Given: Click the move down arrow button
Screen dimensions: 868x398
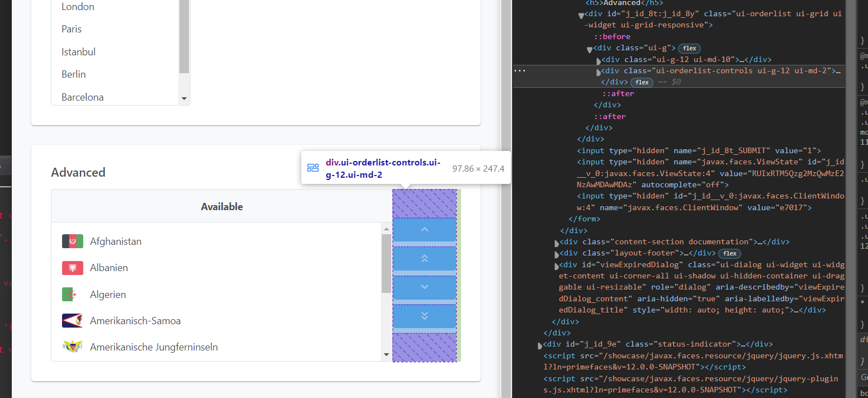Looking at the screenshot, I should point(424,287).
